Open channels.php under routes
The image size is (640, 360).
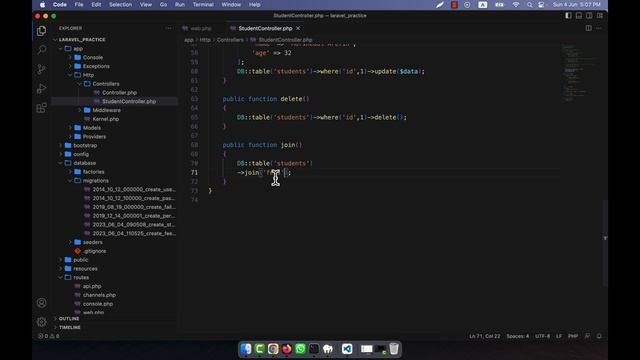(99, 295)
